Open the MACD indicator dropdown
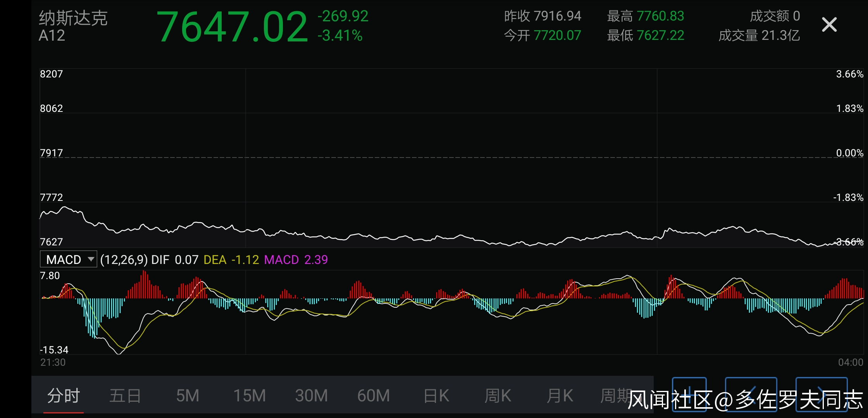Image resolution: width=868 pixels, height=418 pixels. pos(69,259)
